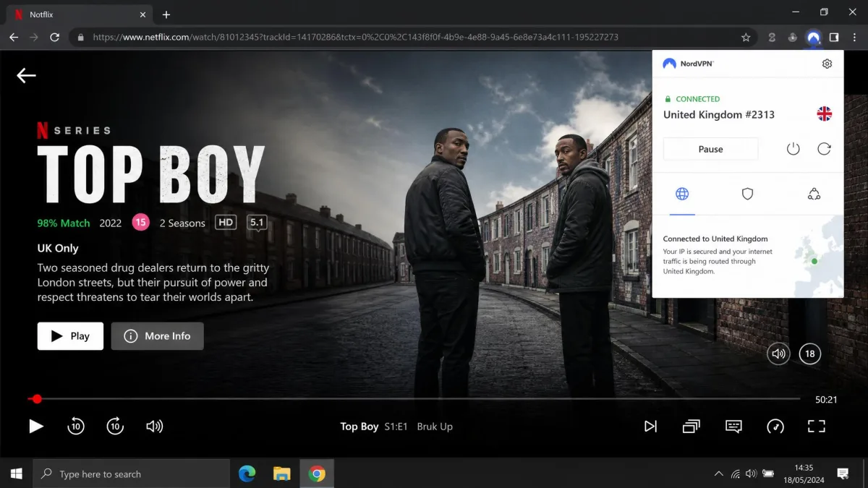Click the link-shaped extension icon
868x488 pixels.
point(773,37)
